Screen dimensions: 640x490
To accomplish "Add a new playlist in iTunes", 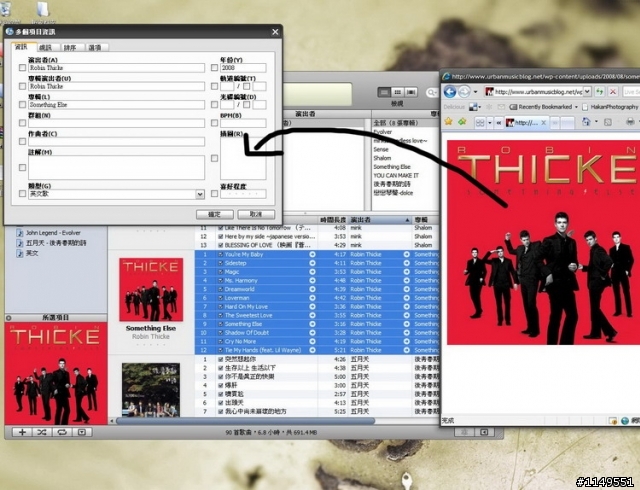I will pos(22,432).
